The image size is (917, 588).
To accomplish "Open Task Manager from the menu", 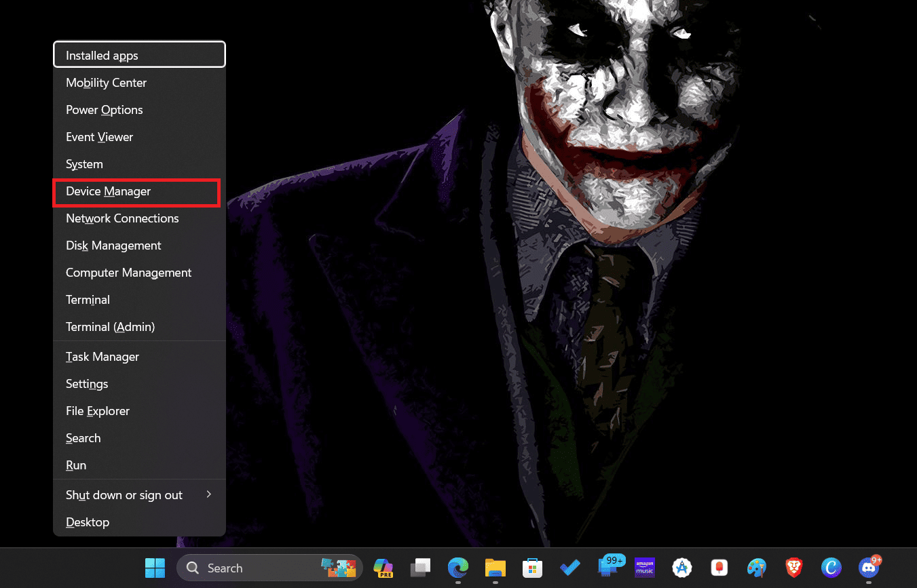I will pos(102,357).
